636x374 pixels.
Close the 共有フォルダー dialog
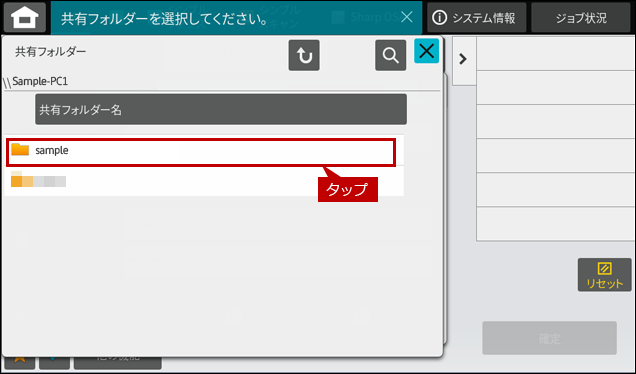pos(426,51)
